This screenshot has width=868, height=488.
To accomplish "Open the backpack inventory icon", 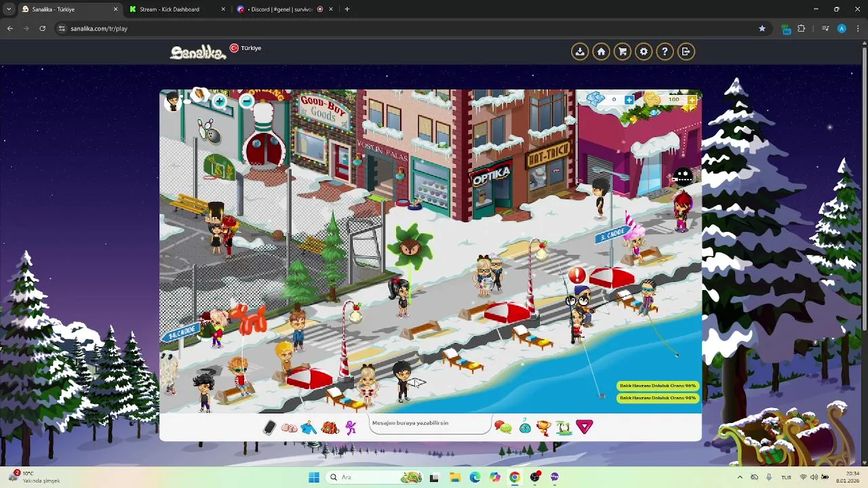I will tap(330, 427).
